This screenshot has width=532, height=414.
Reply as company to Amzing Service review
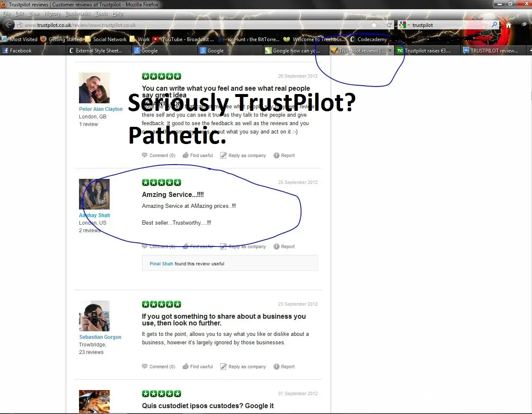coord(243,246)
